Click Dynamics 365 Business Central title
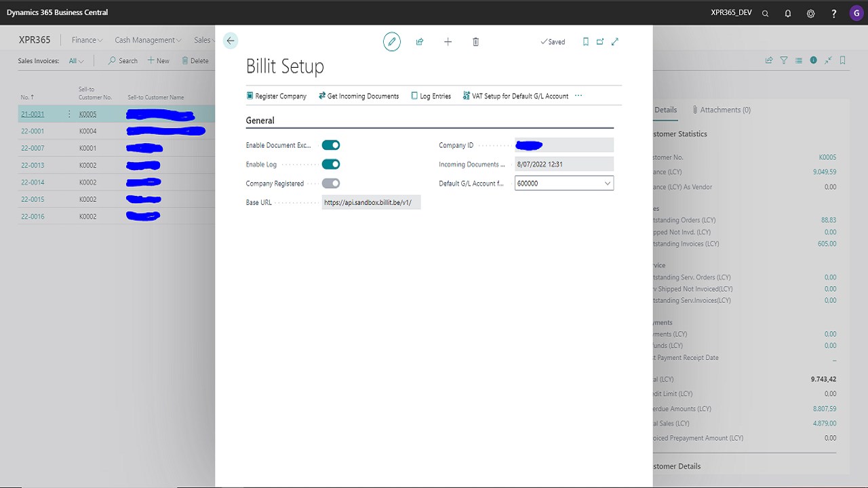868x488 pixels. tap(57, 12)
